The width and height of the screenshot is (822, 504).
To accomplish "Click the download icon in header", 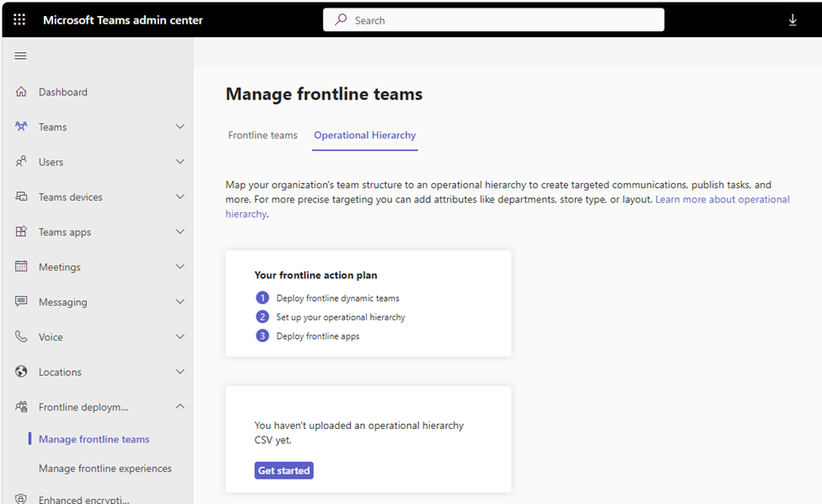I will click(792, 20).
